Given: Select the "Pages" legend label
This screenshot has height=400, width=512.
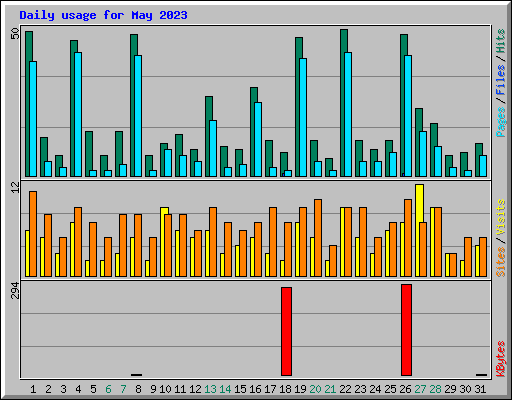Looking at the screenshot, I should click(500, 122).
